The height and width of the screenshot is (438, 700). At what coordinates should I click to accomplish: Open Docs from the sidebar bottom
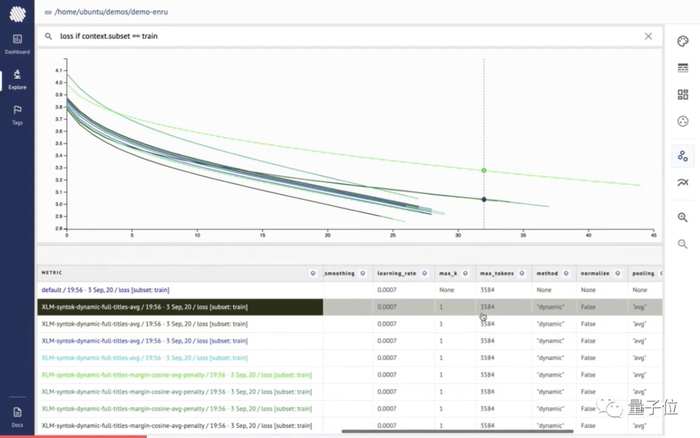[x=17, y=415]
